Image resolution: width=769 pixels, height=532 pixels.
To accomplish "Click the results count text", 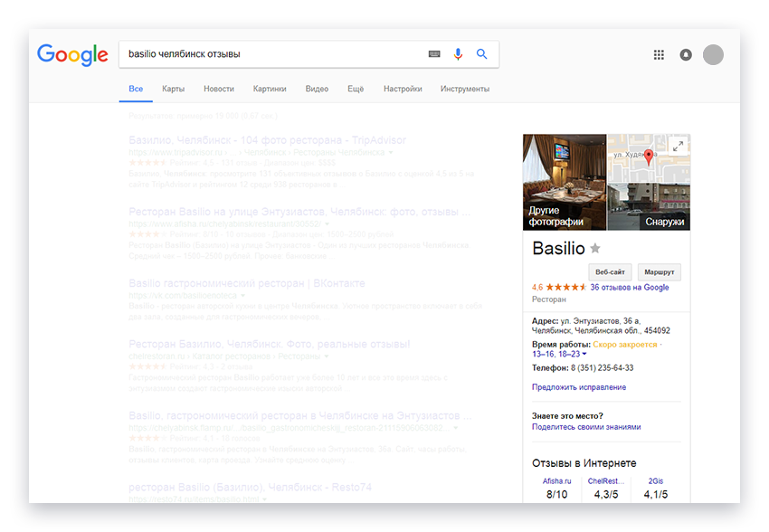I will click(203, 116).
